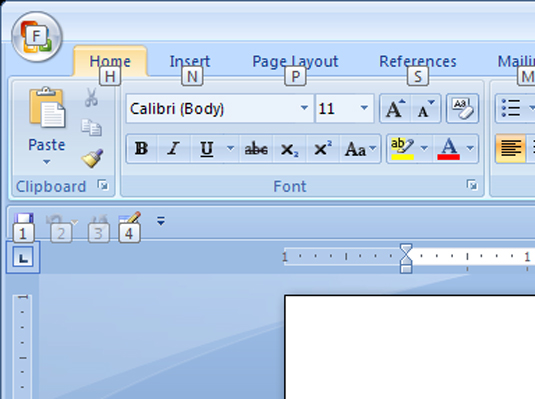Click the Cut scissors icon
The width and height of the screenshot is (535, 399).
tap(91, 97)
